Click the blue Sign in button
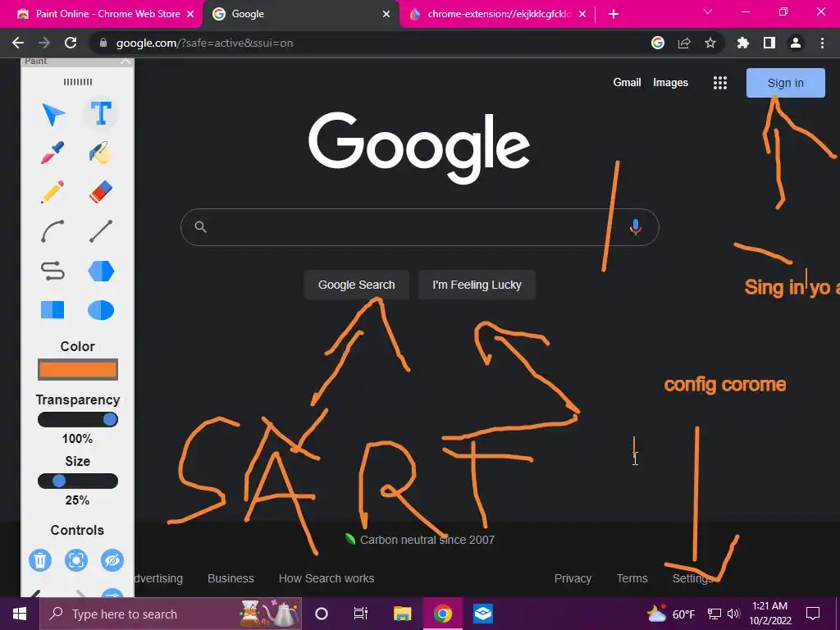This screenshot has width=840, height=630. [785, 83]
